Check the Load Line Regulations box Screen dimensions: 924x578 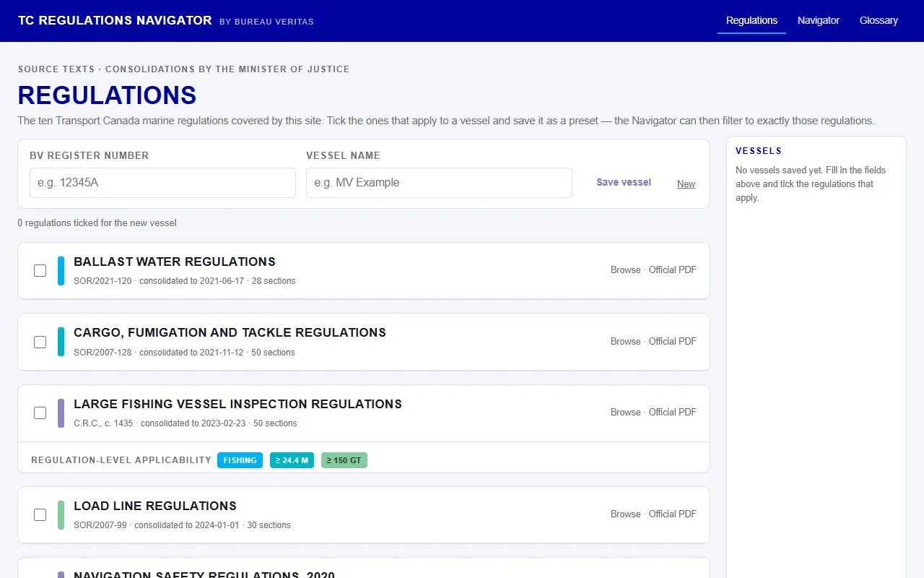40,514
